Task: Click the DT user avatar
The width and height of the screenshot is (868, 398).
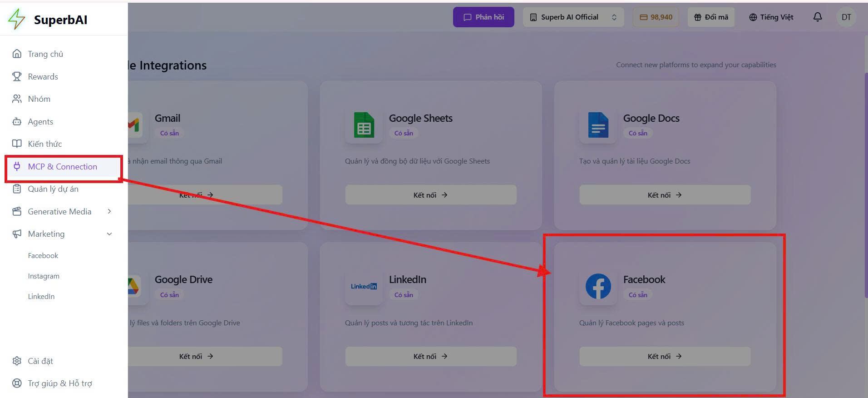Action: click(846, 17)
